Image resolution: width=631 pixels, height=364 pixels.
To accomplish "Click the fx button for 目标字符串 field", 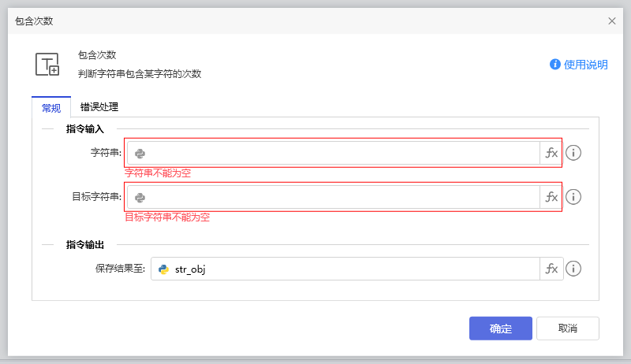I will (551, 197).
